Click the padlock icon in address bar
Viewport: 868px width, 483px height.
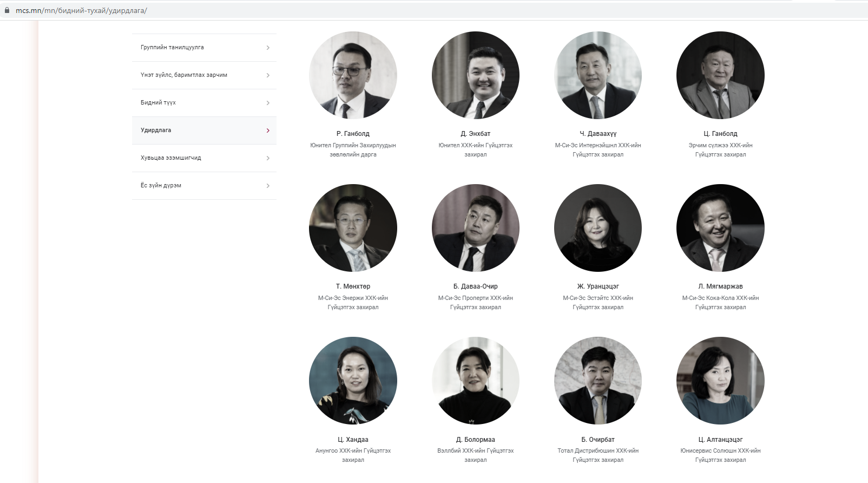pos(7,10)
